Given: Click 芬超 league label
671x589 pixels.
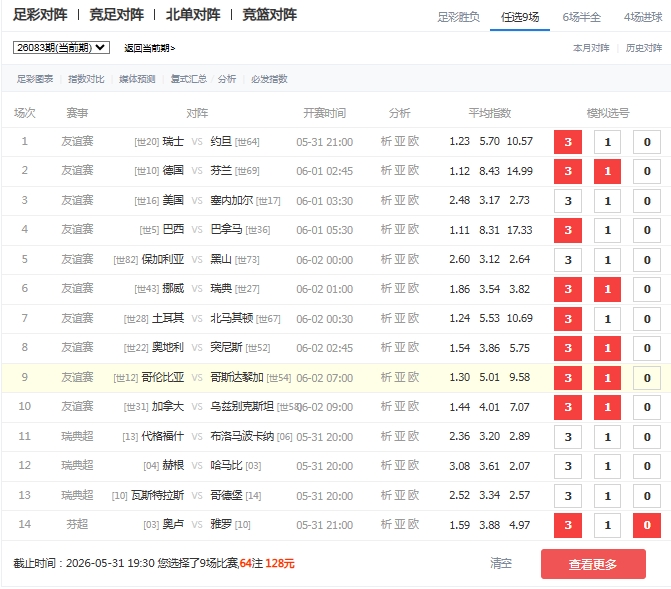Looking at the screenshot, I should 77,525.
